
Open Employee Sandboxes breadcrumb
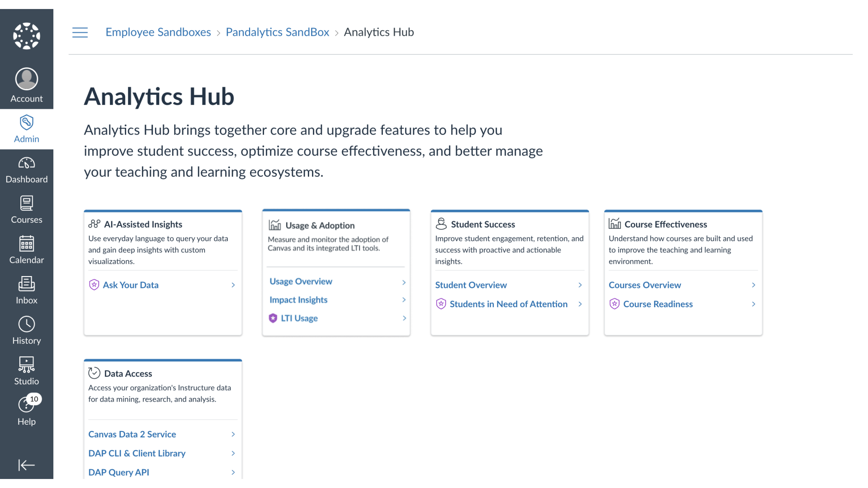tap(158, 32)
